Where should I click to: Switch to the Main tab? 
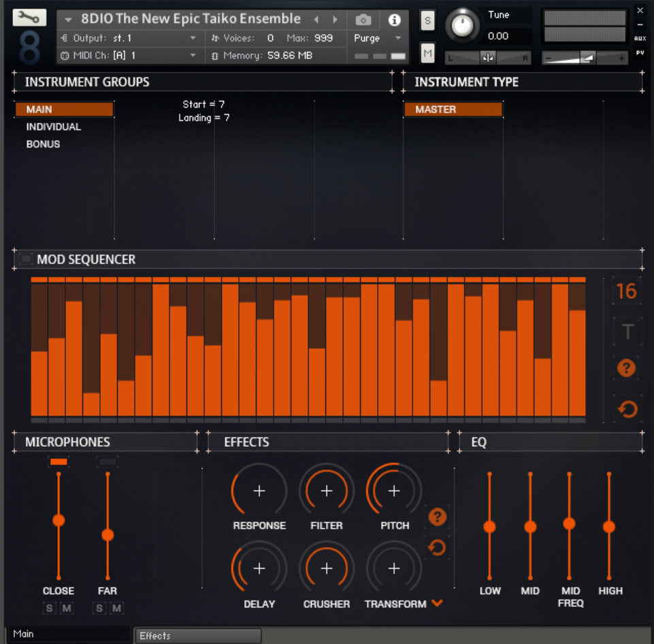69,634
